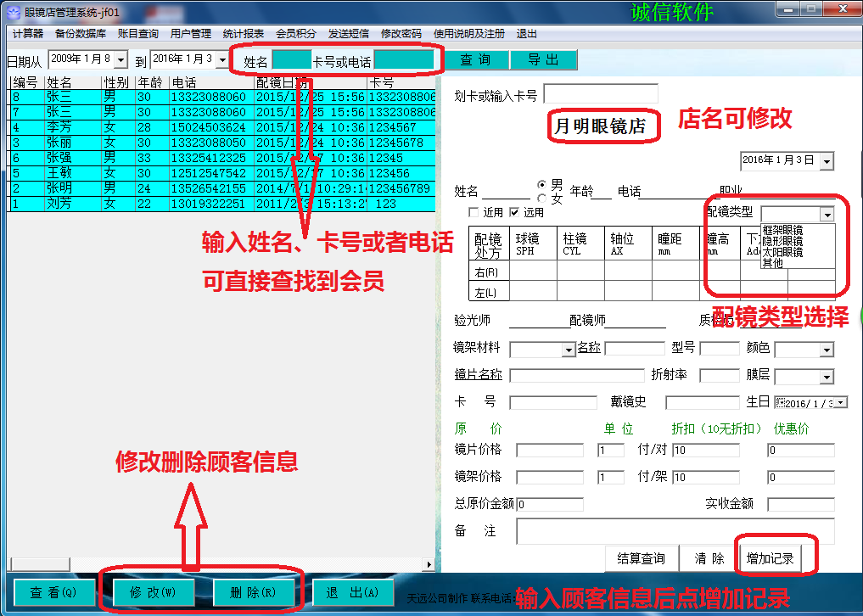Click the 戴镜史 input field
Viewport: 863px width, 616px height.
(x=703, y=402)
